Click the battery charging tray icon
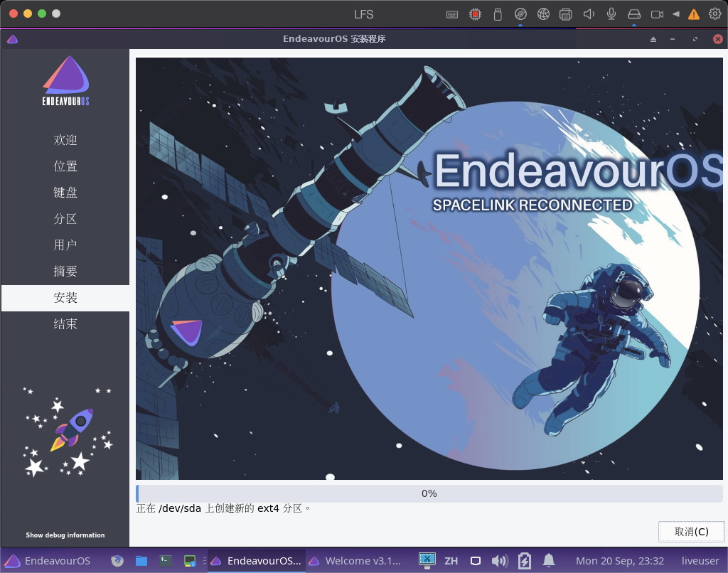Screen dimensions: 728x573 click(x=524, y=561)
